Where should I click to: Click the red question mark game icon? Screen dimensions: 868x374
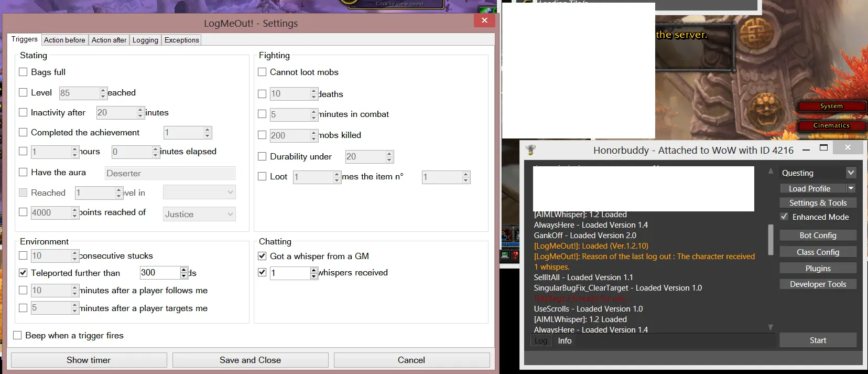[515, 255]
